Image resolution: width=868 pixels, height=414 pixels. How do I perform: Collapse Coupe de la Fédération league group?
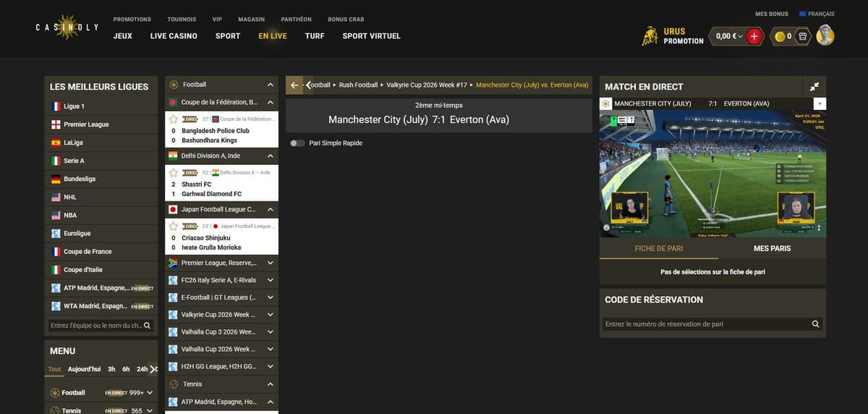click(271, 103)
